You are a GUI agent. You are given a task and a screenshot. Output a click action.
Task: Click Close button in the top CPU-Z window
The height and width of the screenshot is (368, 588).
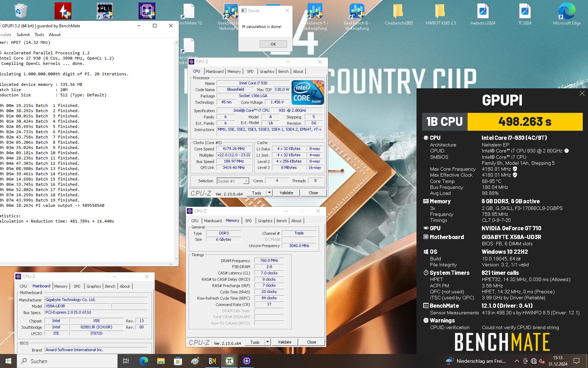click(x=313, y=193)
